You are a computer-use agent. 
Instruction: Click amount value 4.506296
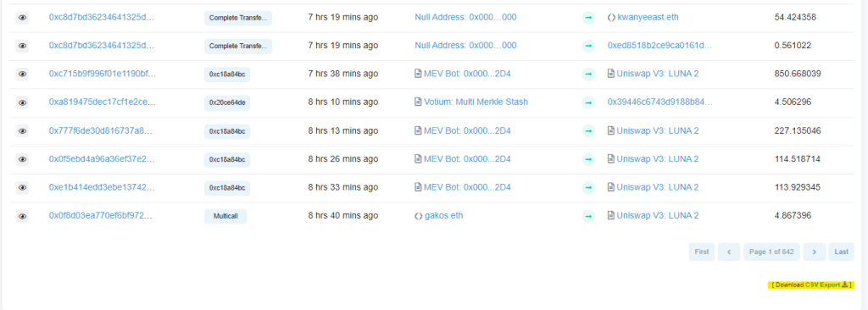pyautogui.click(x=793, y=102)
